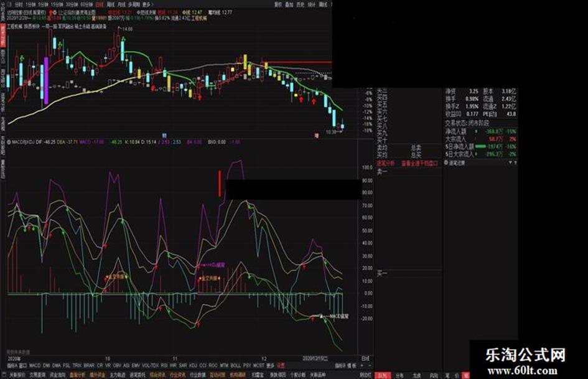Open the 资金流向 bottom tab
Viewport: 588px width, 379px height.
click(x=57, y=375)
